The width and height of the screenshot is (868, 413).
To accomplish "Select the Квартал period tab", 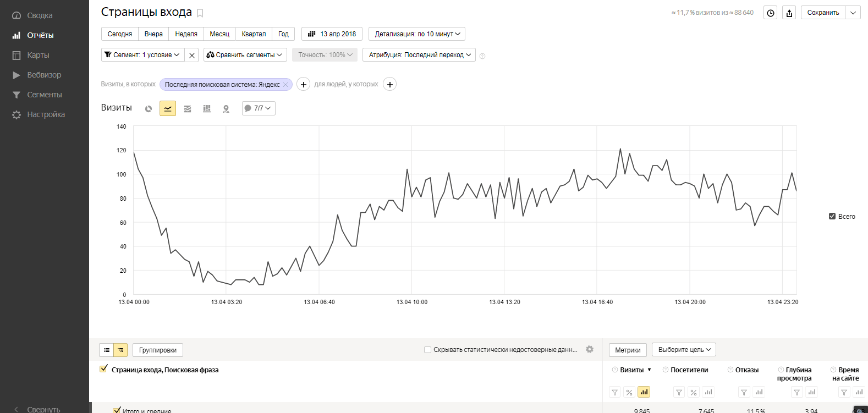I will 254,34.
